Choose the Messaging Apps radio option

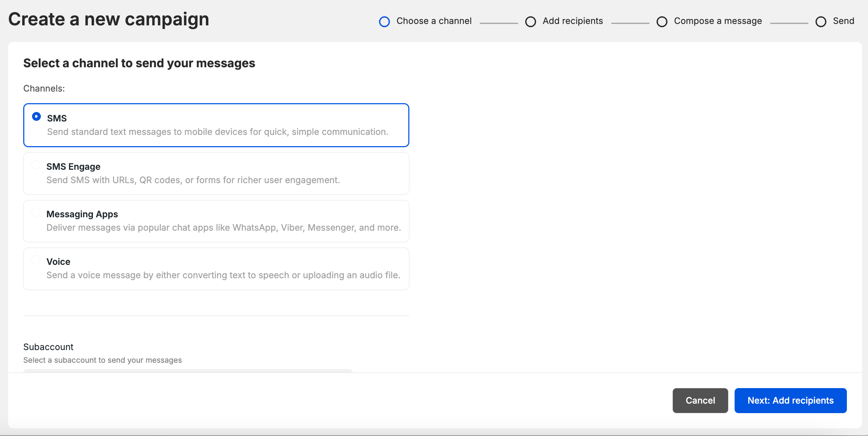pyautogui.click(x=36, y=212)
